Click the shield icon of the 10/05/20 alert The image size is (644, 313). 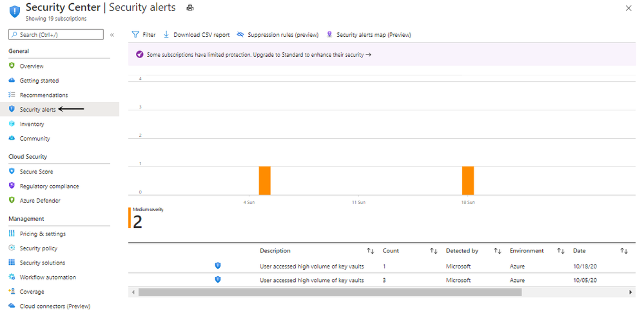pyautogui.click(x=218, y=279)
